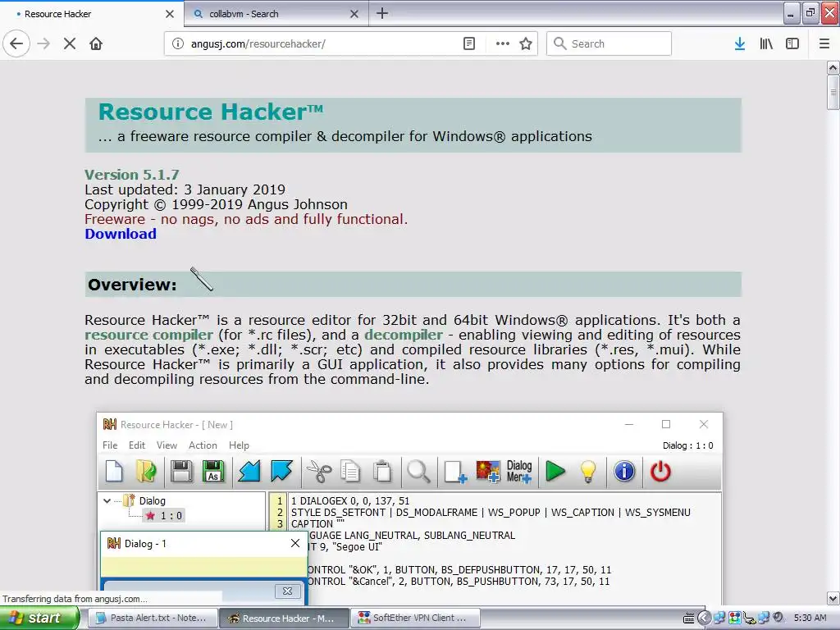The height and width of the screenshot is (630, 840).
Task: Click the Resource Hacker page title
Action: (x=211, y=112)
